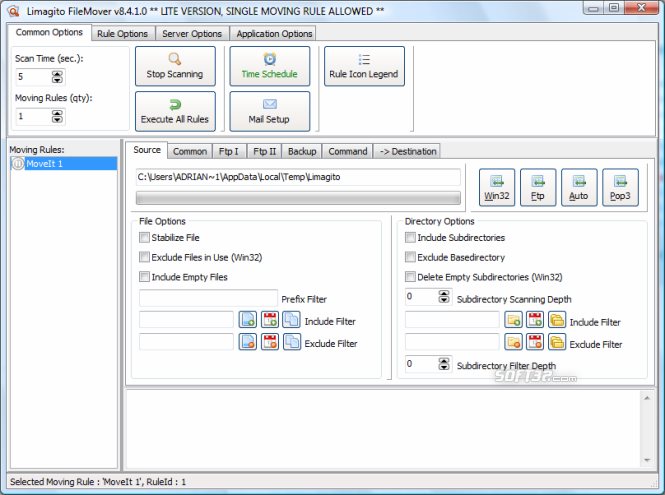This screenshot has height=495, width=665.
Task: Click file Include Filter calendar icon
Action: (x=270, y=319)
